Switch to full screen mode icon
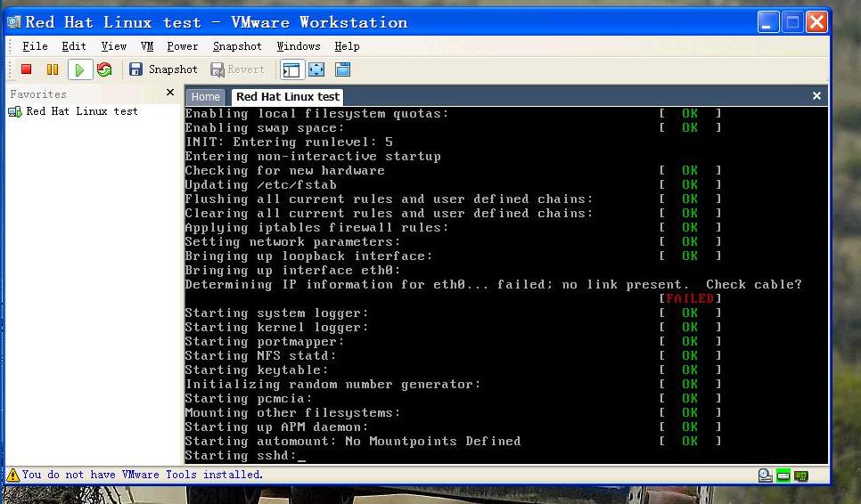Screen dimensions: 861x504 [316, 69]
